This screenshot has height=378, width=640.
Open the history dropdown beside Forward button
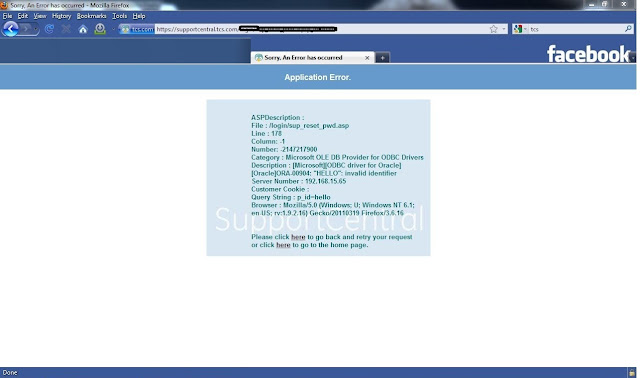point(36,29)
